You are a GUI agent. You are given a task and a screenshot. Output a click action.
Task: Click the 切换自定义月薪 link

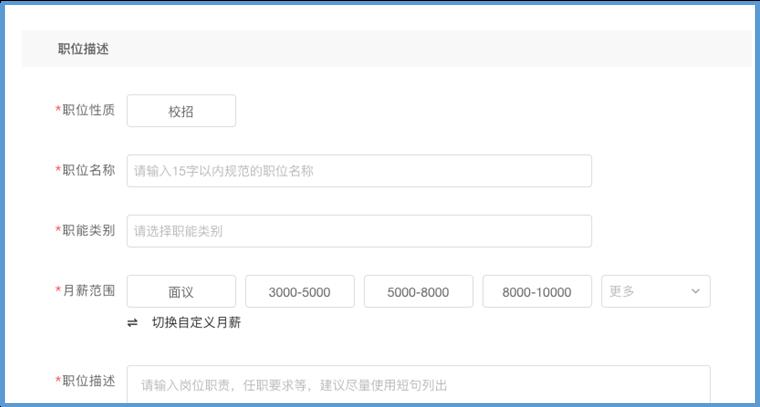tap(196, 323)
